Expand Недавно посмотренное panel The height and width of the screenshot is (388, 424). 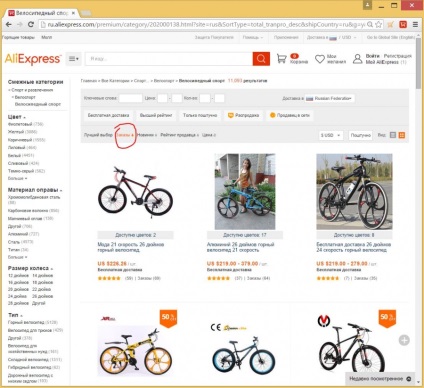380,379
